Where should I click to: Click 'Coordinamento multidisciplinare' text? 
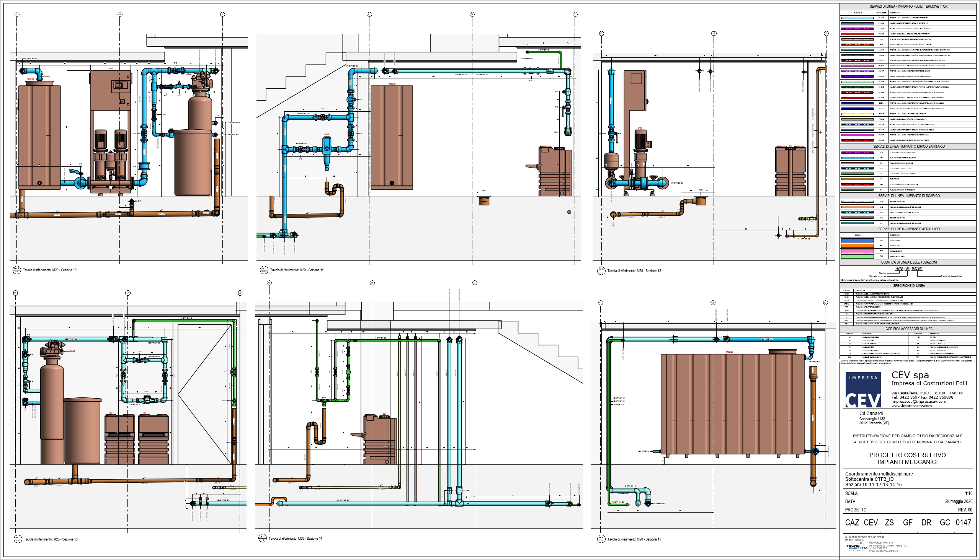pos(879,474)
